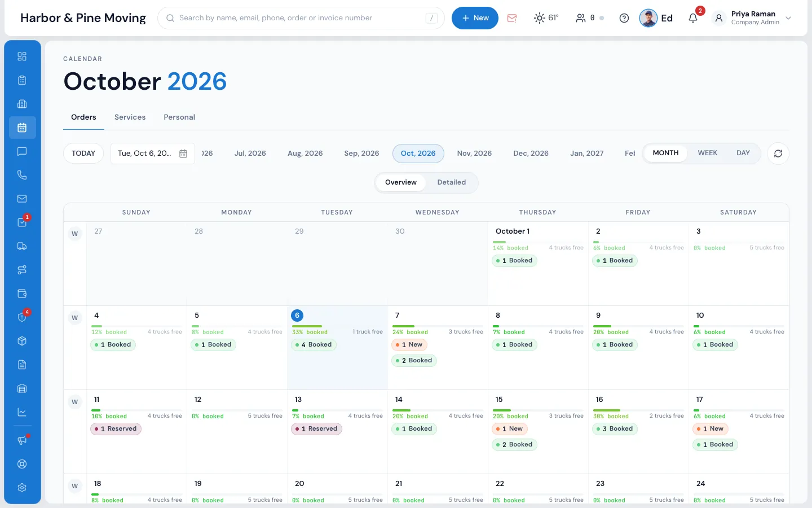
Task: Click the 30% booked bar on October 16
Action: (x=638, y=410)
